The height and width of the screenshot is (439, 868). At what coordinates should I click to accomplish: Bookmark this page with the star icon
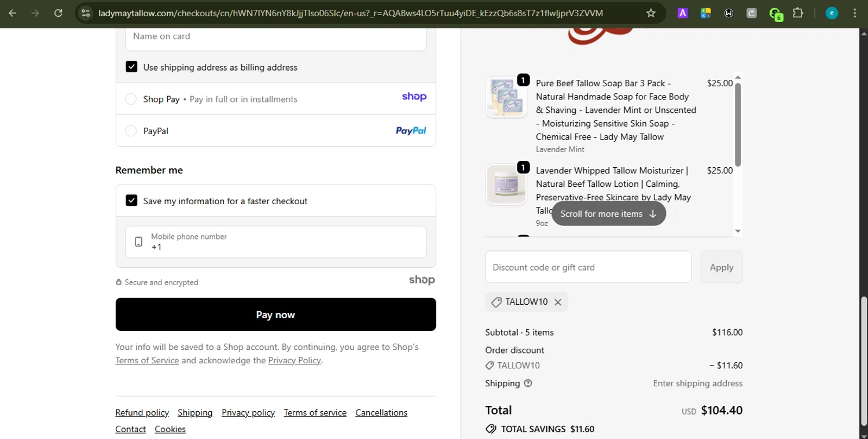click(651, 13)
